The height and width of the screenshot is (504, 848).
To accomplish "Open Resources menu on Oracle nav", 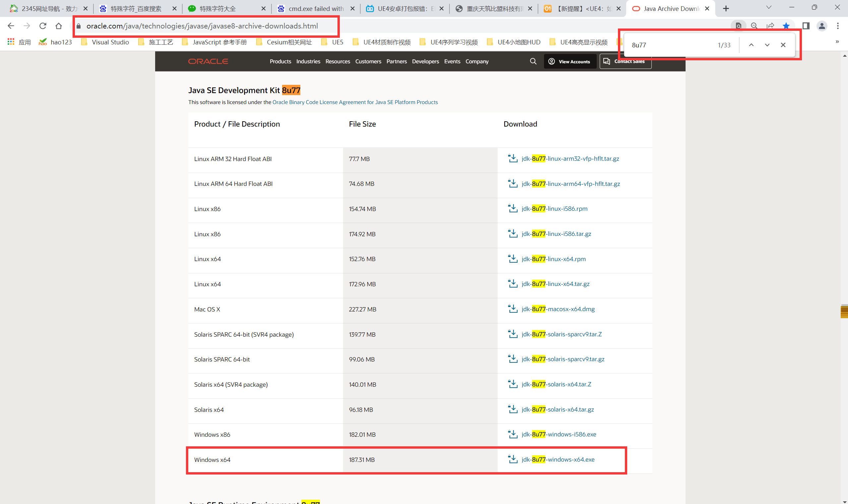I will pos(338,62).
